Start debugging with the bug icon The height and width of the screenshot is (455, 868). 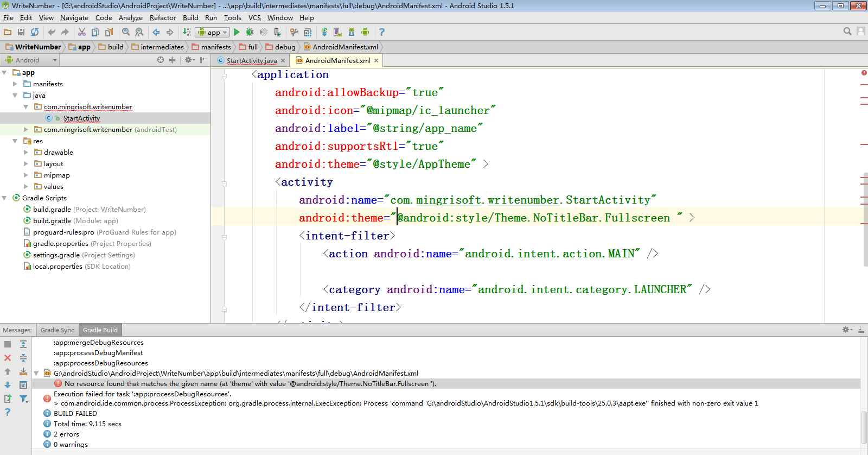[250, 32]
